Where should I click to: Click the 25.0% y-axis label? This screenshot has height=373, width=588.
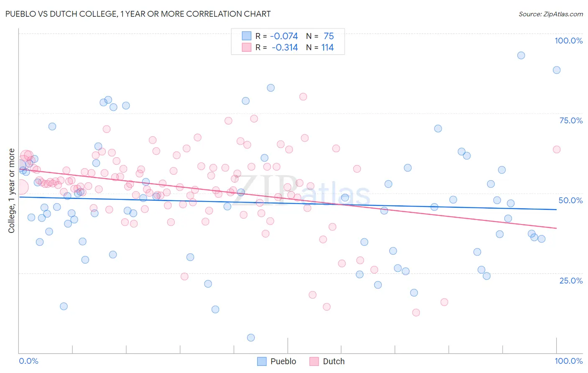pyautogui.click(x=571, y=280)
